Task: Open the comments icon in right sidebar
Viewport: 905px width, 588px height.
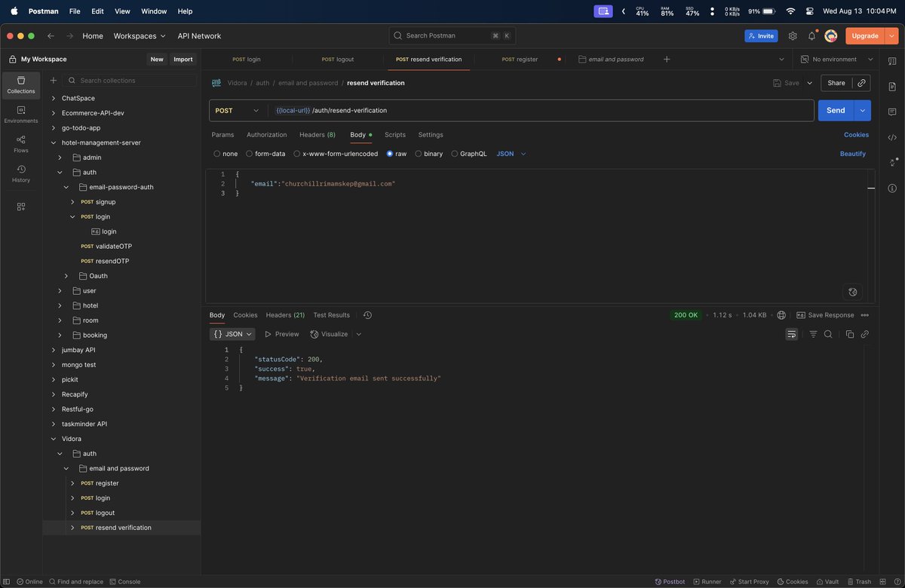Action: click(x=892, y=112)
